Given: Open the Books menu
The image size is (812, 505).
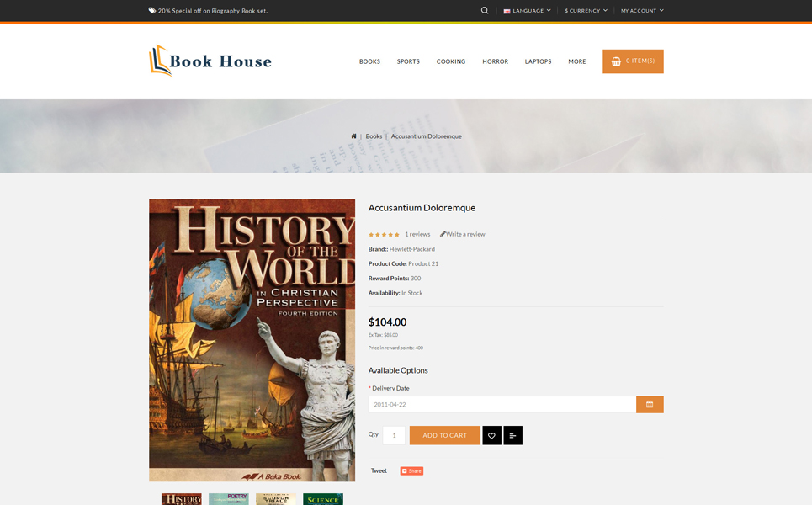Looking at the screenshot, I should pos(369,61).
